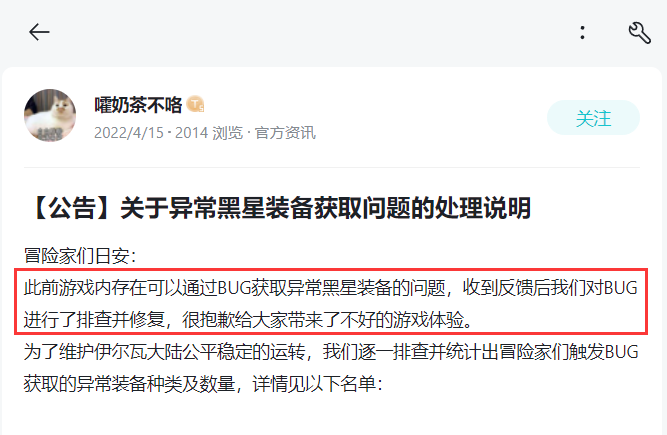Viewport: 667px width, 435px height.
Task: Open the three-dot more options menu
Action: tap(582, 32)
